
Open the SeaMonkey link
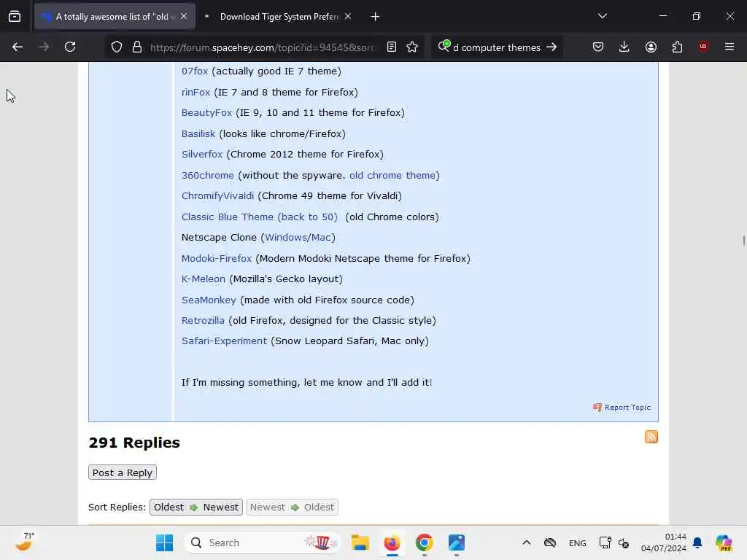pyautogui.click(x=209, y=300)
